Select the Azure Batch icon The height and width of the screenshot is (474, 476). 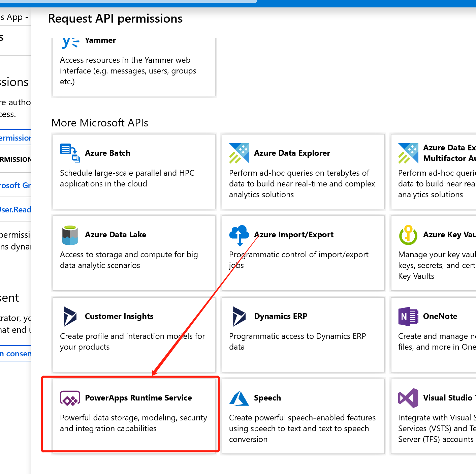coord(70,153)
